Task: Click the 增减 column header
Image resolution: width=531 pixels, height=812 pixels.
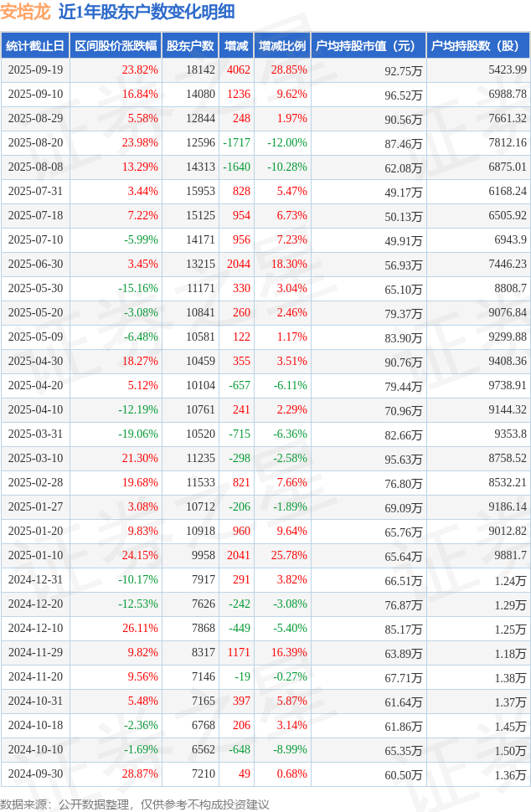Action: 236,46
